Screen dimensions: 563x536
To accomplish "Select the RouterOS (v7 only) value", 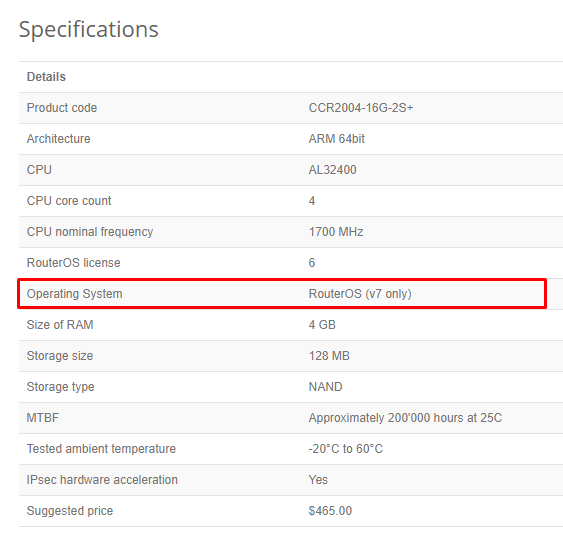I will click(x=360, y=294).
